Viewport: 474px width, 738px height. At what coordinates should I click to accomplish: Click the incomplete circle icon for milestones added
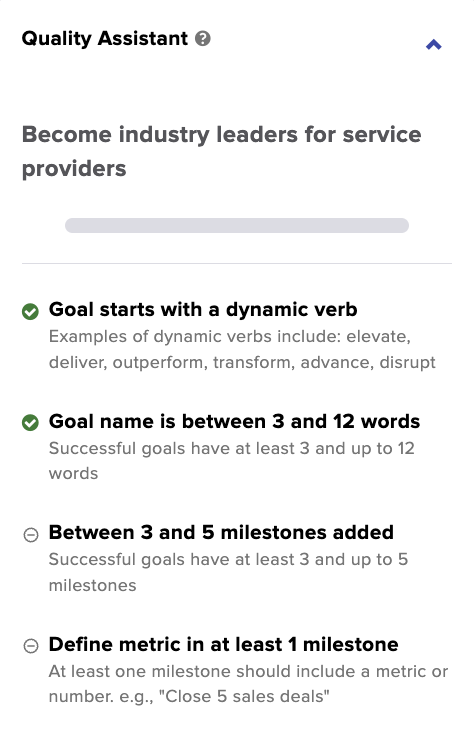click(31, 535)
